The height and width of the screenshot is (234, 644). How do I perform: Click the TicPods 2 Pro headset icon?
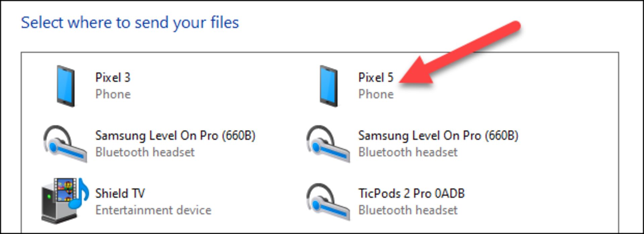327,201
